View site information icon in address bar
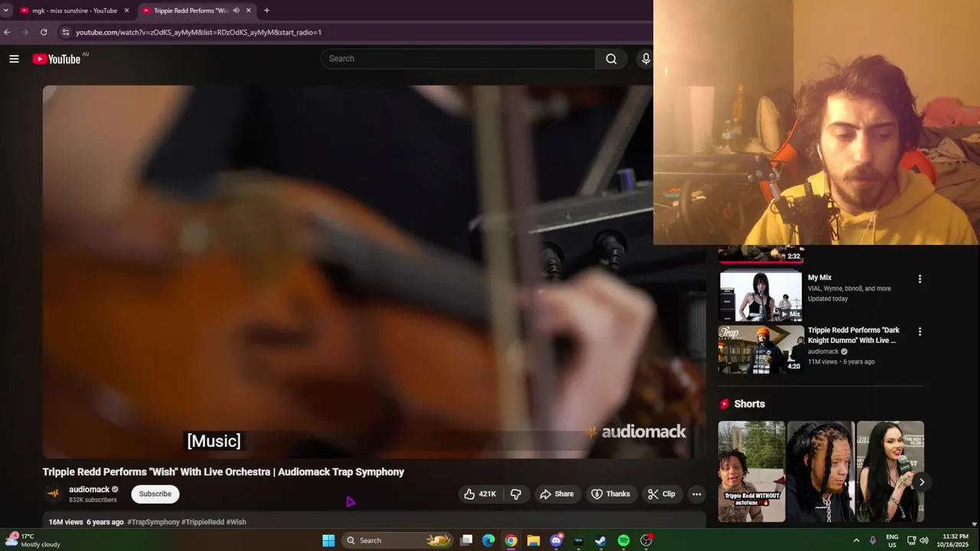This screenshot has width=980, height=551. click(x=66, y=32)
